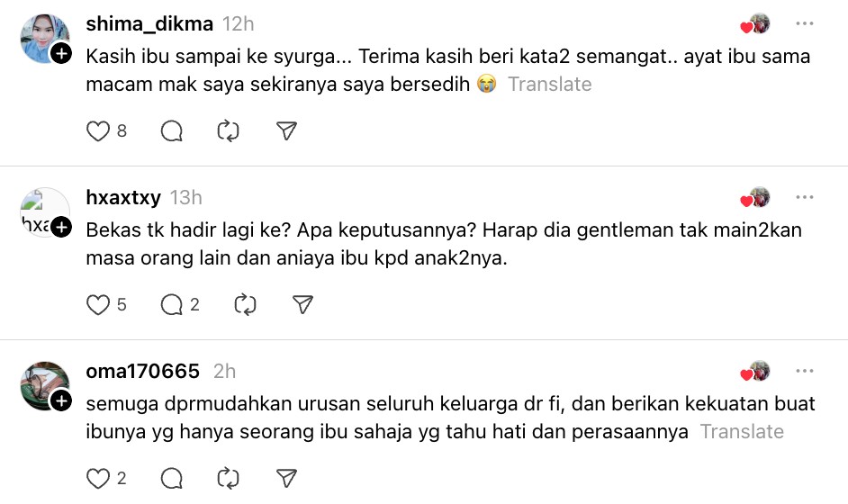Click oma170665's profile picture
The image size is (848, 504).
44,385
